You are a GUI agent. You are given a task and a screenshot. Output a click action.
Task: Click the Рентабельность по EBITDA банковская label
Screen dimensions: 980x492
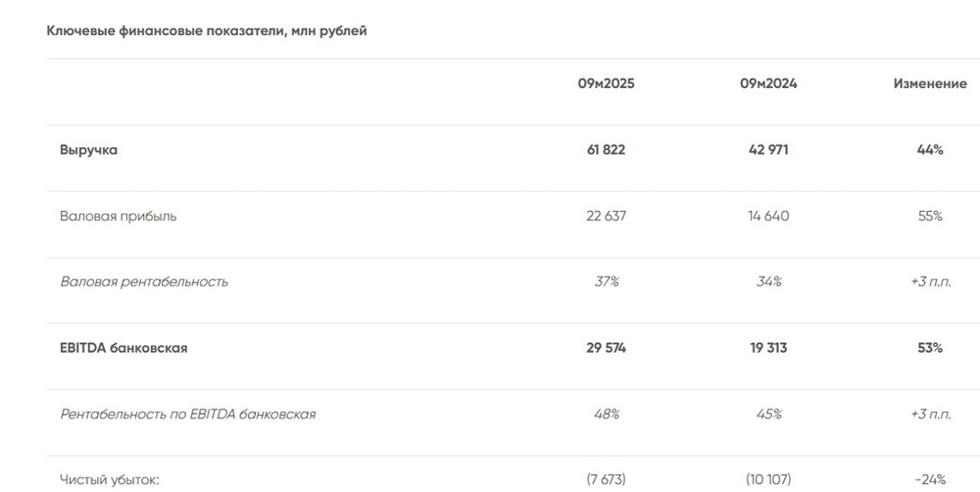(x=188, y=415)
